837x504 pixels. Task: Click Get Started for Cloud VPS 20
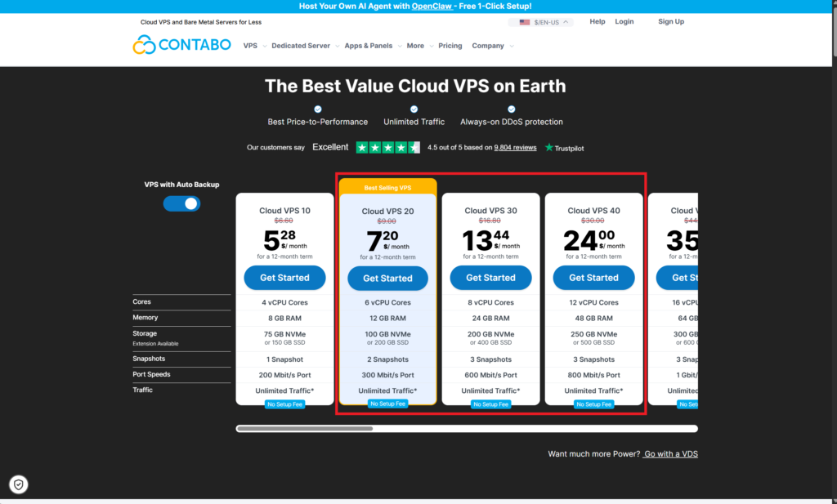[387, 279]
